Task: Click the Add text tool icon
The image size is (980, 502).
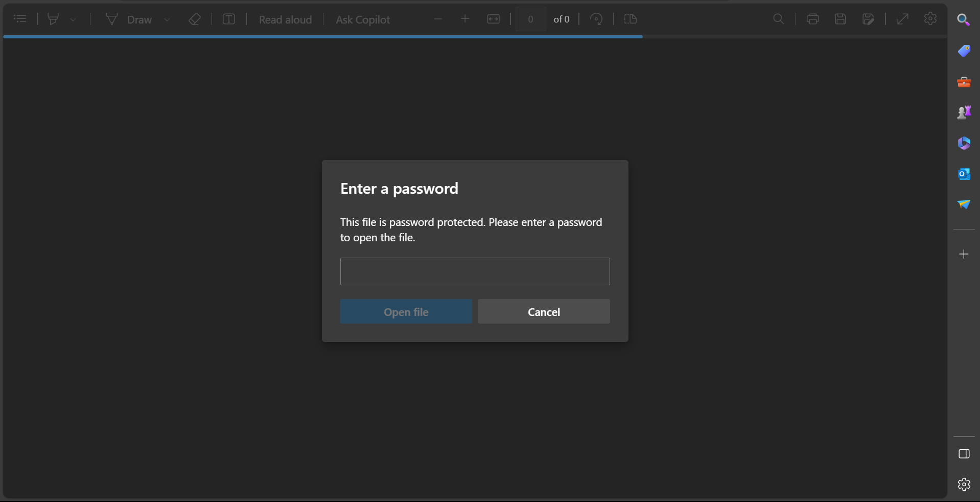Action: point(229,19)
